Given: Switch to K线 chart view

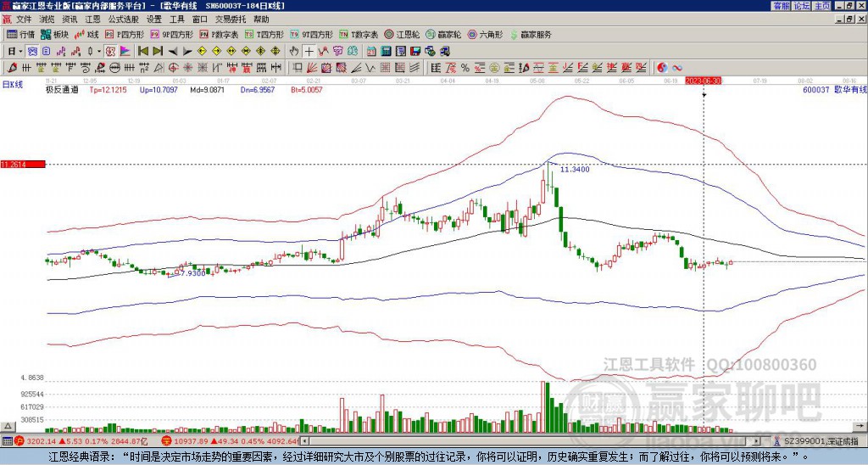Looking at the screenshot, I should tap(86, 34).
